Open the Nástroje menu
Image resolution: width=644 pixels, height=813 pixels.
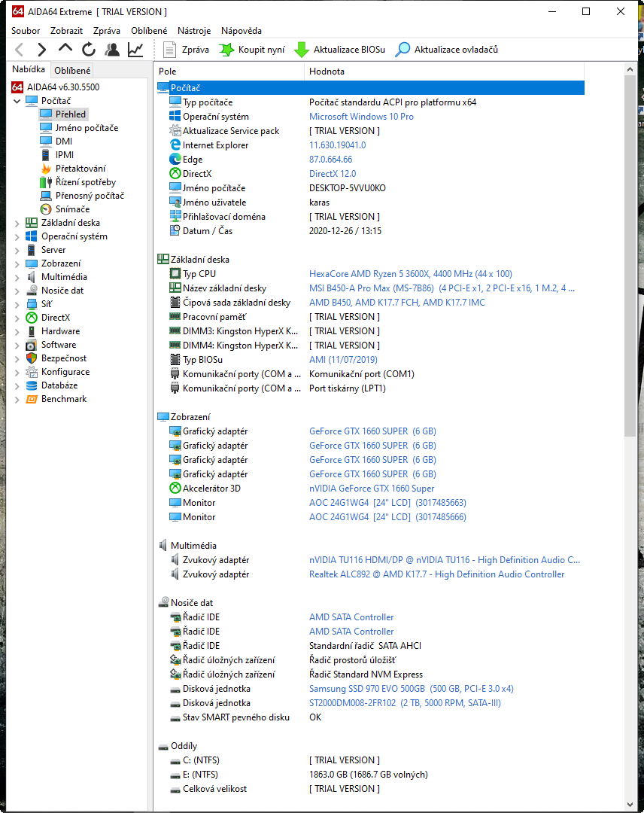coord(194,31)
